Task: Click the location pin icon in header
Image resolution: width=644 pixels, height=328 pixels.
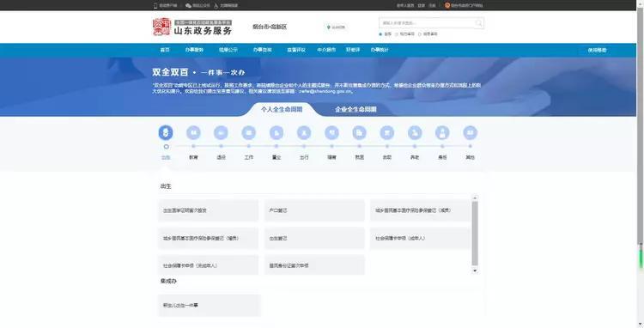Action: point(329,27)
